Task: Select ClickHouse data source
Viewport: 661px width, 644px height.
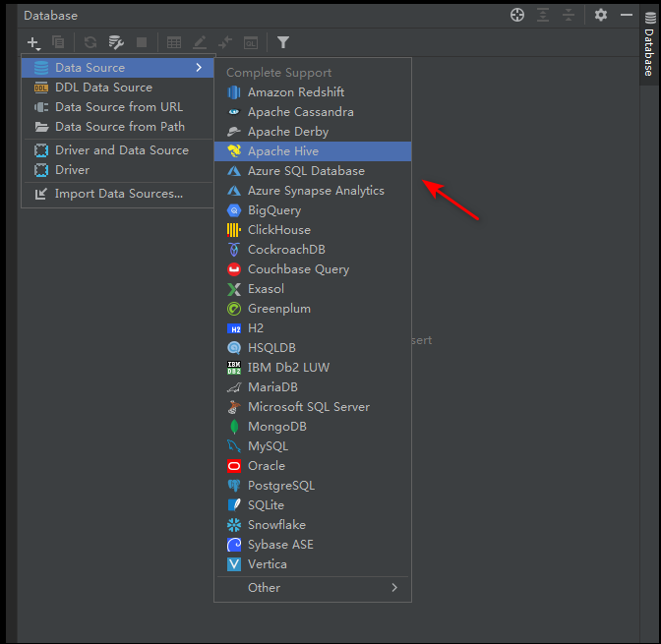Action: click(x=313, y=230)
